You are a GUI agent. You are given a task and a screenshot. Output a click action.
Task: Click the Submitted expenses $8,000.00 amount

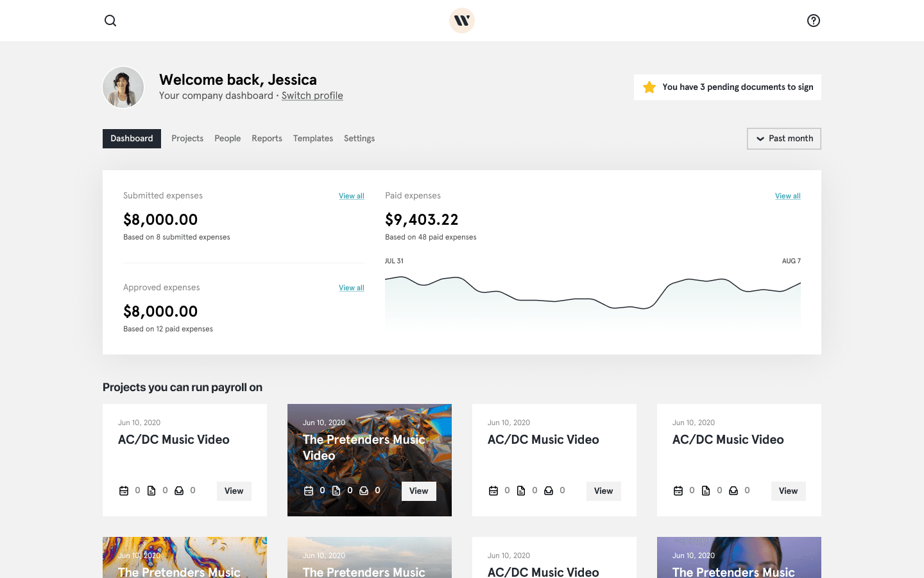[160, 220]
